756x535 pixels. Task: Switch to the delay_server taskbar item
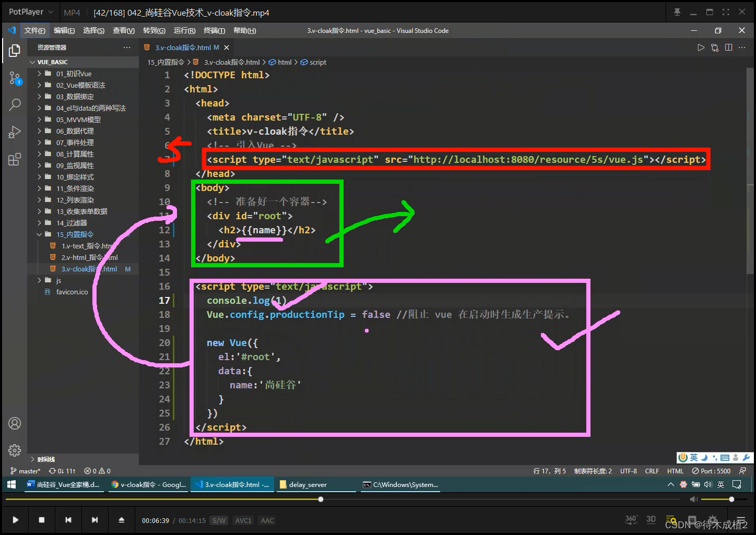316,484
